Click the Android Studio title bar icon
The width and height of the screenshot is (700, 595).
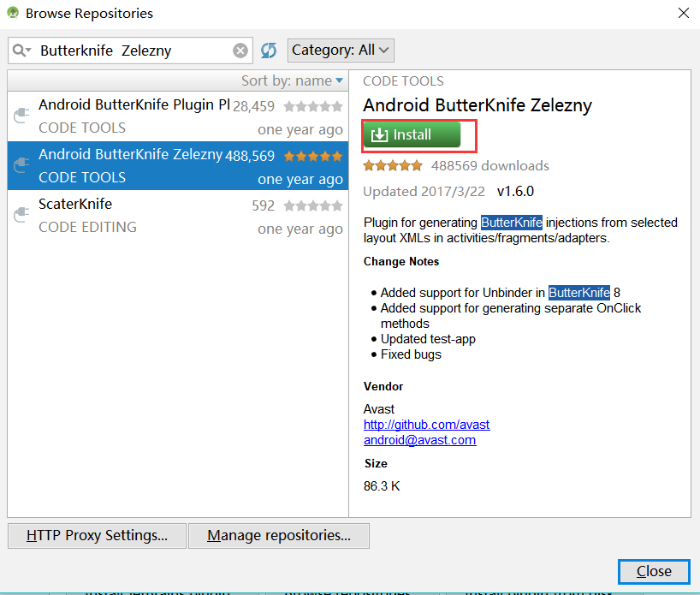click(13, 13)
